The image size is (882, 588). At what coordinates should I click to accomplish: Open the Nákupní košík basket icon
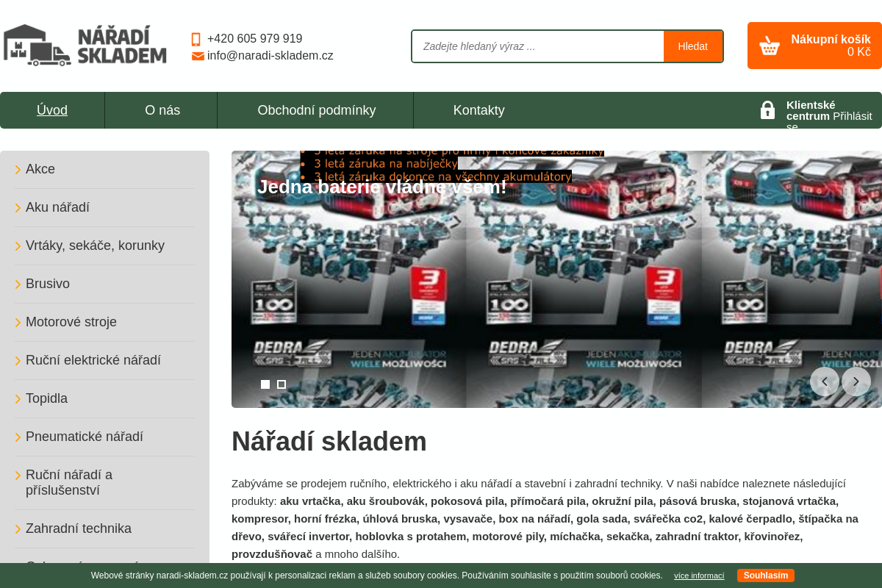click(x=769, y=45)
